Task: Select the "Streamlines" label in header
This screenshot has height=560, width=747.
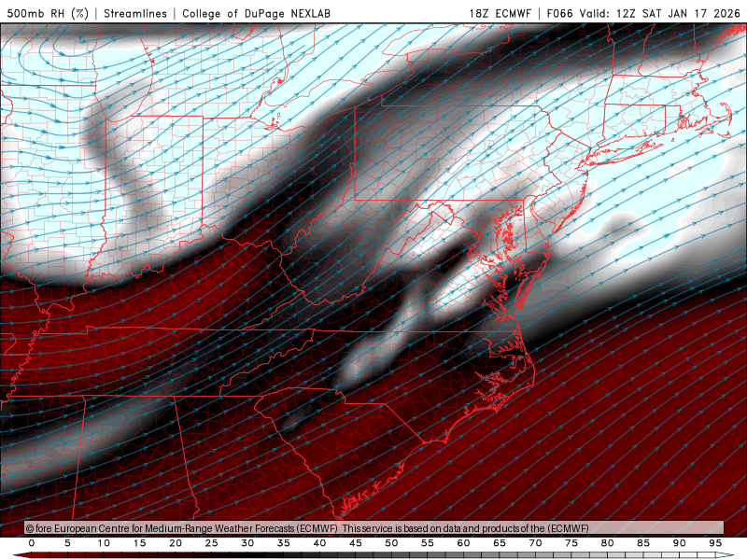Action: tap(135, 13)
